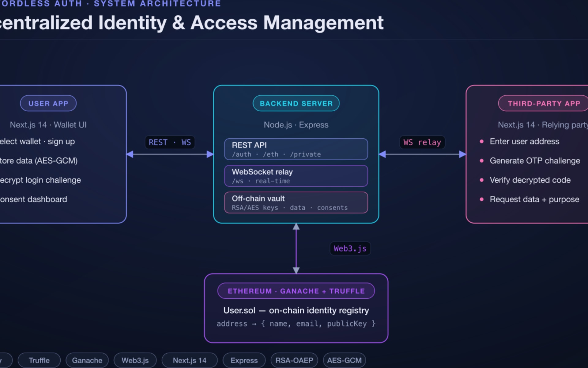Click 'RSA/AES keys · data · consents' text

coord(290,208)
